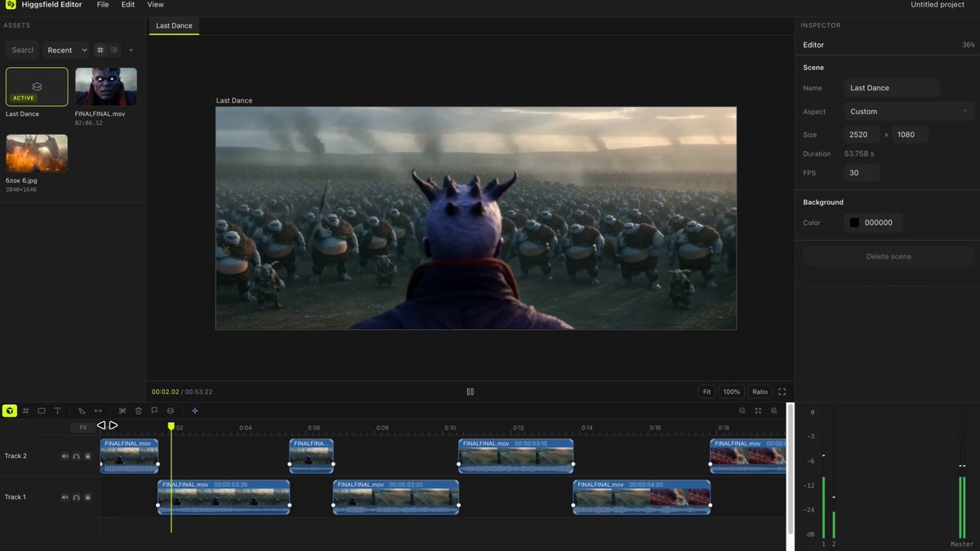Click the Delete scene button
The width and height of the screenshot is (980, 551).
pyautogui.click(x=889, y=256)
